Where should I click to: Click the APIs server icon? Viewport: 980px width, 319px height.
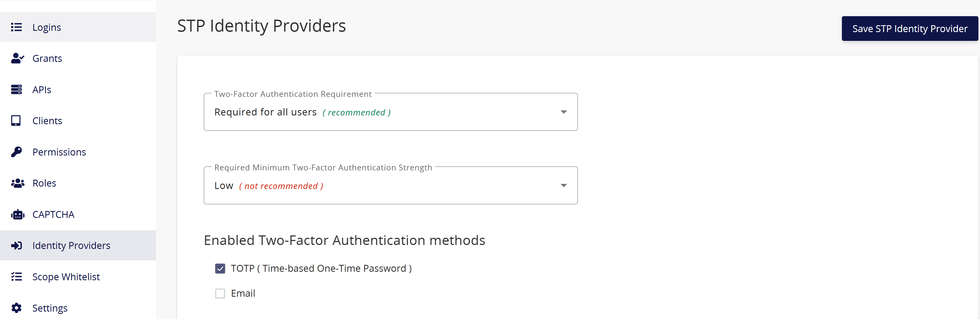[16, 89]
